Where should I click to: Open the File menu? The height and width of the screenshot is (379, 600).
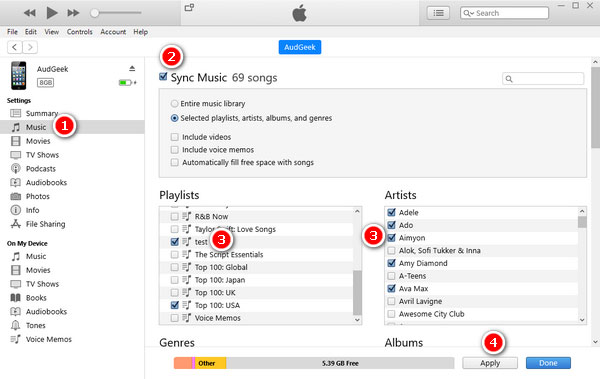click(x=12, y=32)
